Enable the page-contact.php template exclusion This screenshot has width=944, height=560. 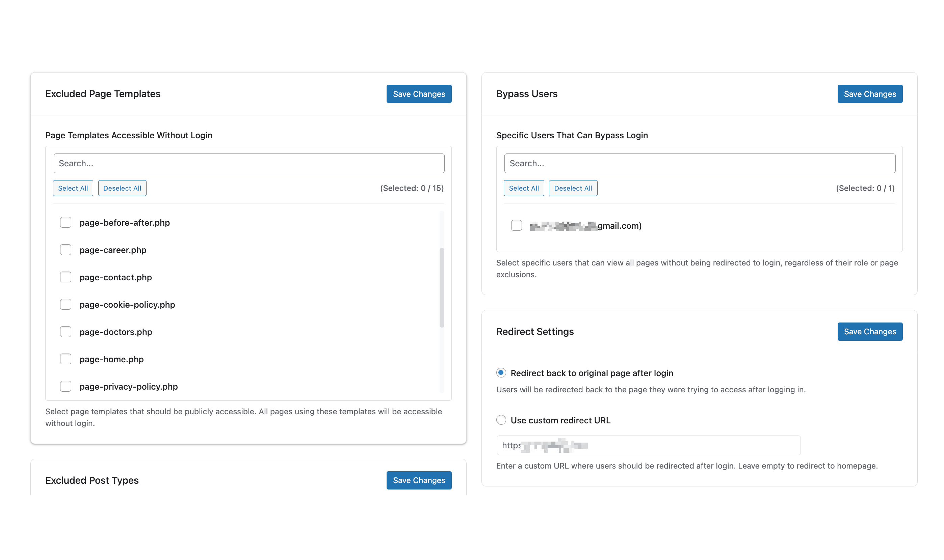pyautogui.click(x=66, y=277)
